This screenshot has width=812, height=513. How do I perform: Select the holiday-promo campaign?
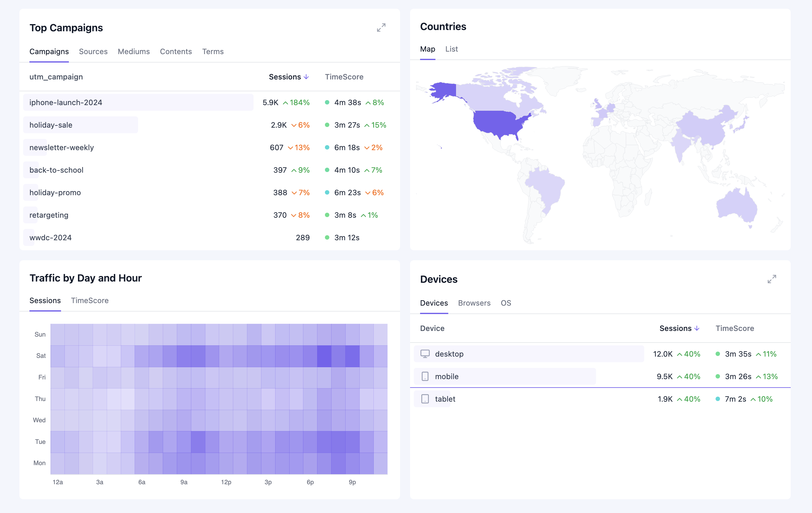(209, 192)
